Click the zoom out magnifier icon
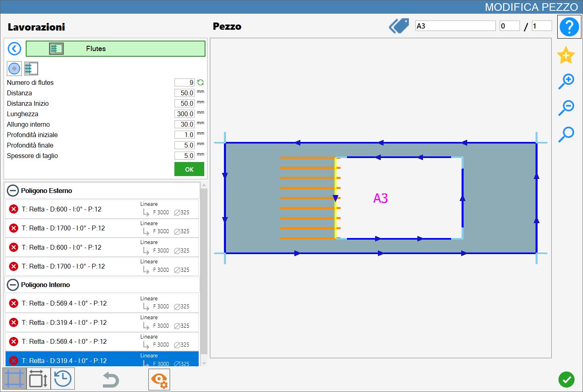The width and height of the screenshot is (583, 392). pos(566,108)
